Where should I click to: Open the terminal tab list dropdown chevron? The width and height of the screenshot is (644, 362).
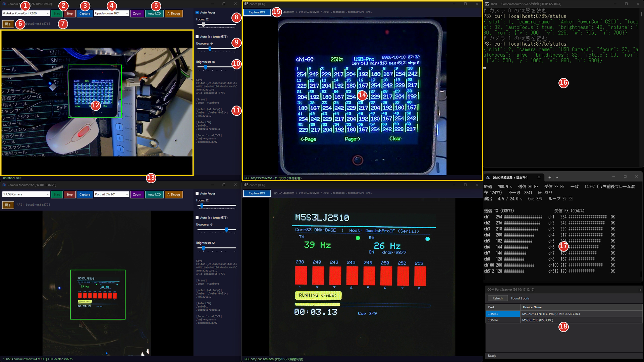pyautogui.click(x=557, y=177)
